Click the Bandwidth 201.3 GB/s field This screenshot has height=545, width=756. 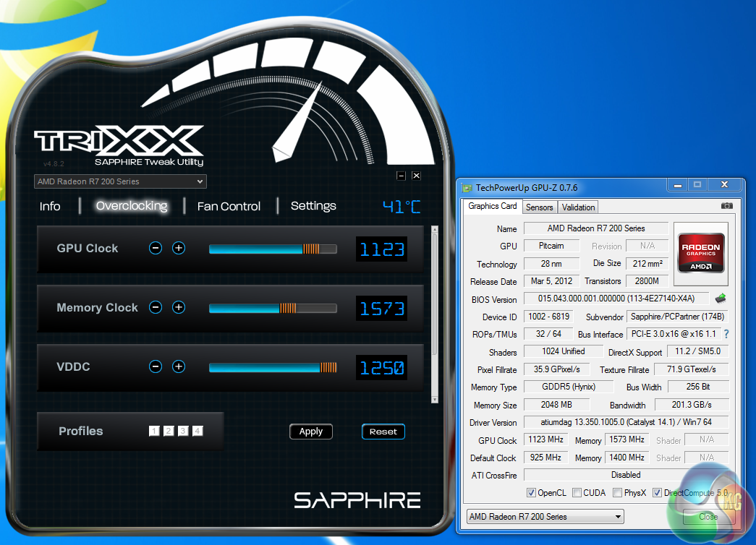pyautogui.click(x=692, y=405)
